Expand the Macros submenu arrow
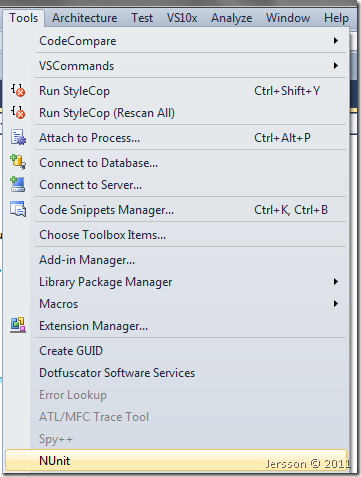Screen dimensions: 361x477 pyautogui.click(x=335, y=304)
